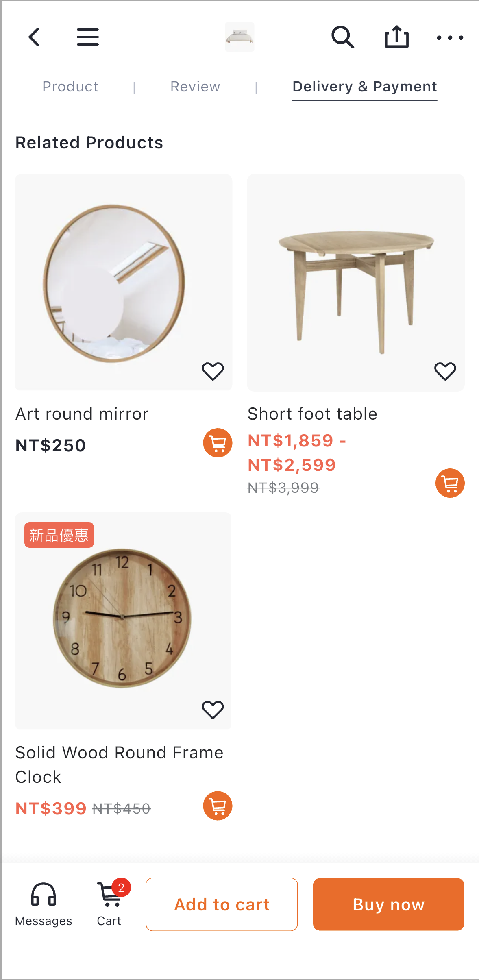
Task: Add Art round mirror to cart
Action: 218,443
